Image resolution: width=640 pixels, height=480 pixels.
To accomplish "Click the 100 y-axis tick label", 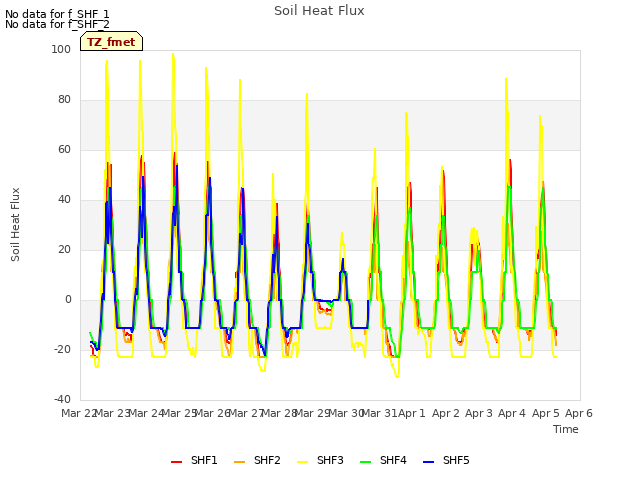I will 61,49.
